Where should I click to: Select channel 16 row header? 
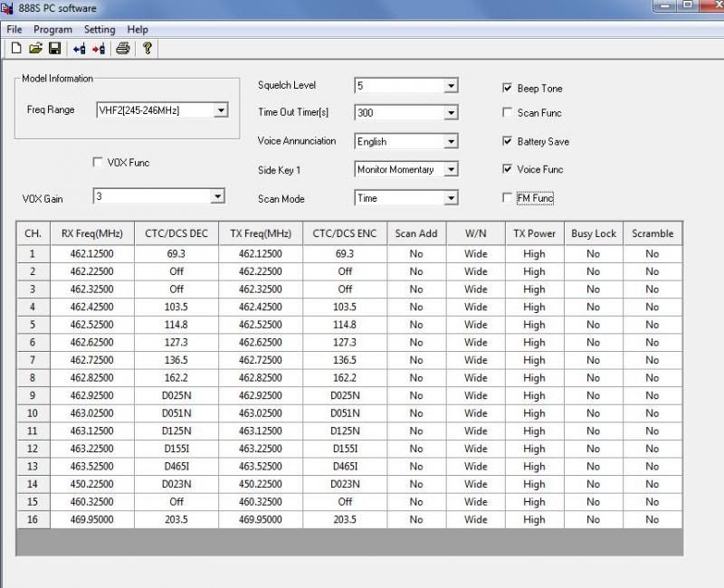click(33, 519)
